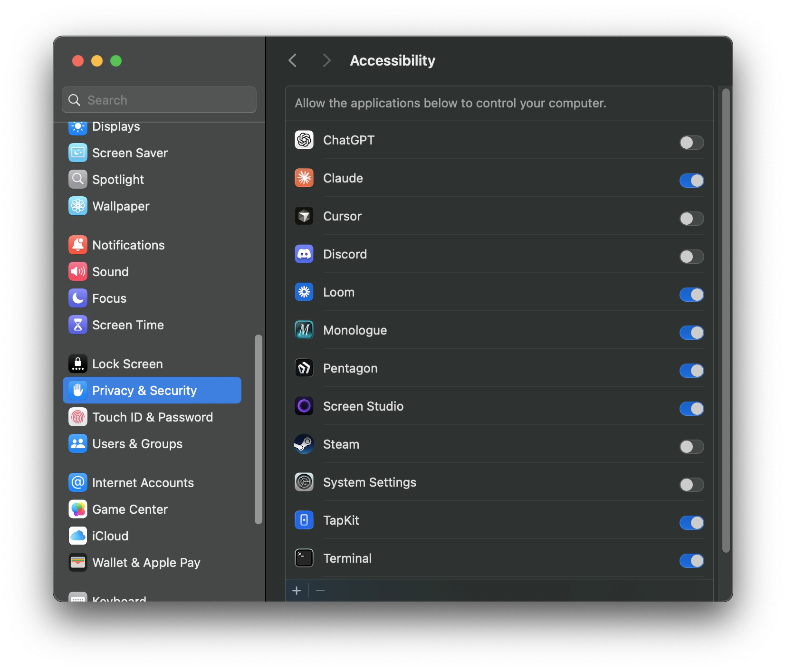Click the Loom app icon

pos(304,292)
